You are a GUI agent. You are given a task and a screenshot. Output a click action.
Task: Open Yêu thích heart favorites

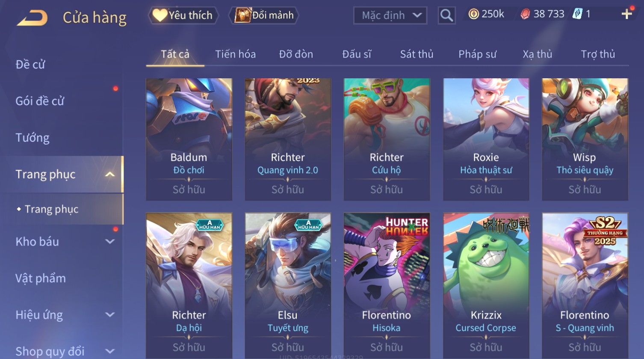pyautogui.click(x=183, y=15)
